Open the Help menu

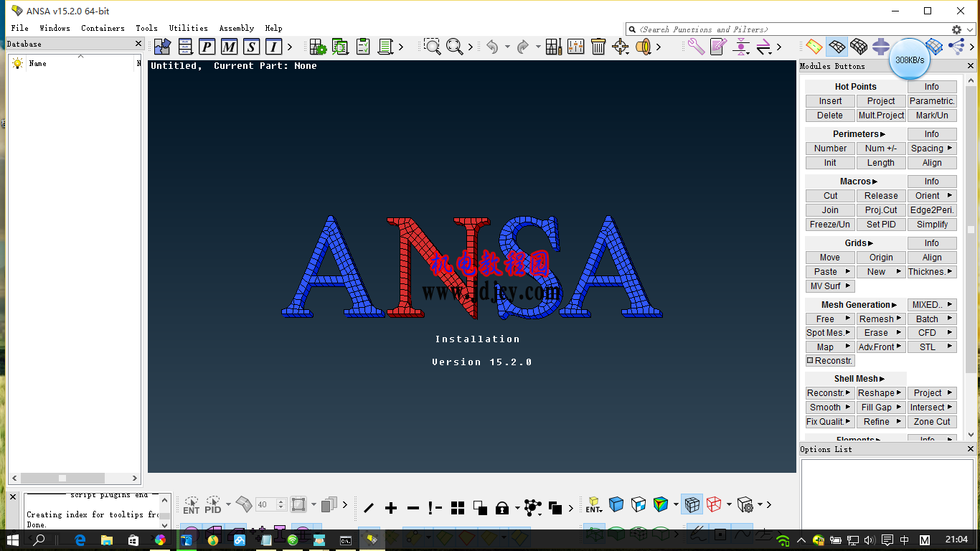(273, 29)
